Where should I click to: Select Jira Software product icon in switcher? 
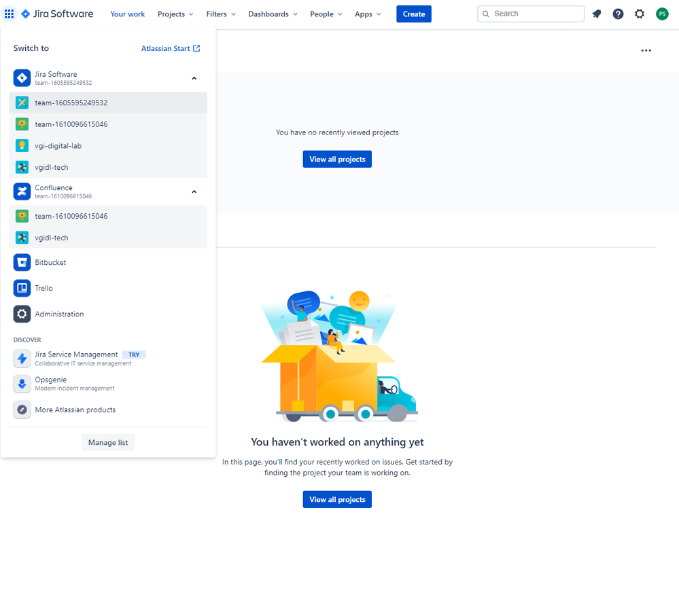[22, 78]
